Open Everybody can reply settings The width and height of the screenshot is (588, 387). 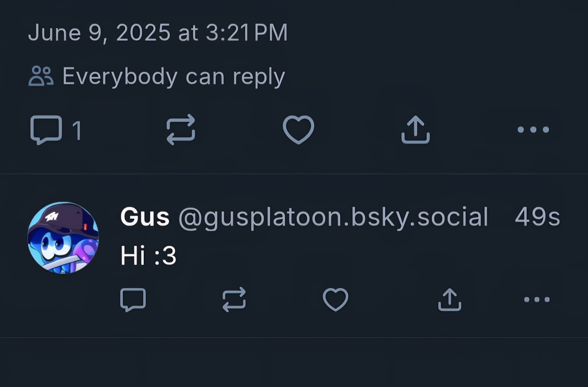[173, 77]
